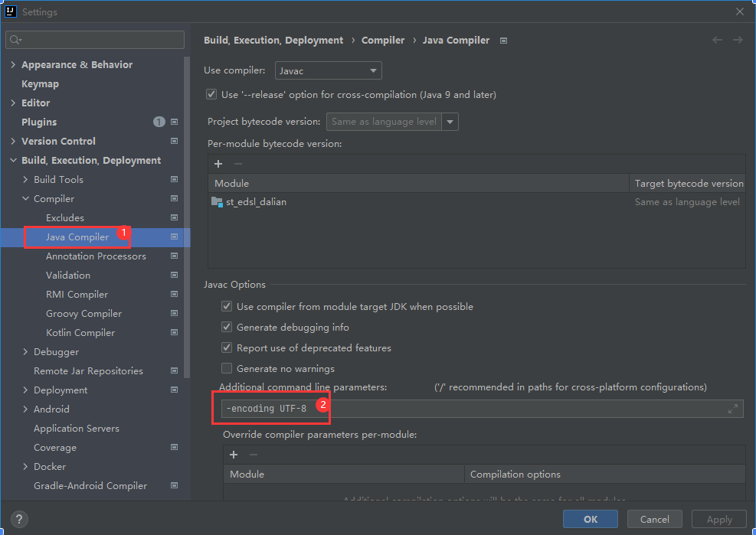
Task: Expand Appearance & Behavior section
Action: click(x=13, y=64)
